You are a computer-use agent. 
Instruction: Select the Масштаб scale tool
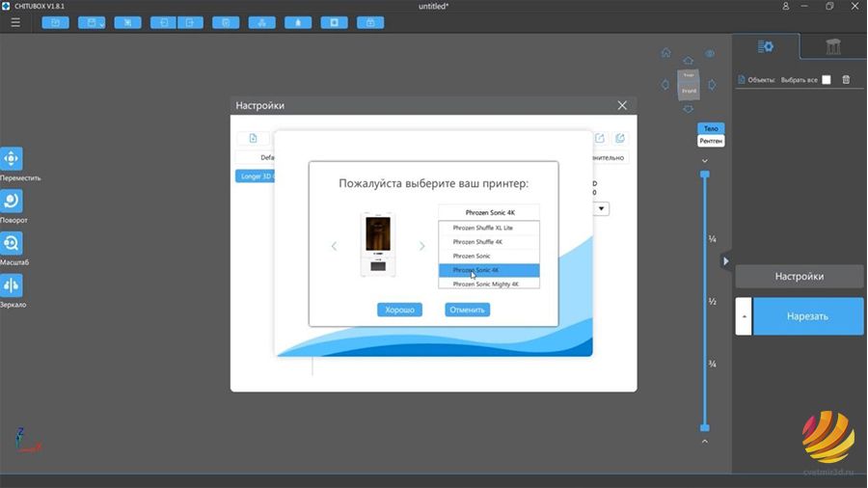point(12,243)
